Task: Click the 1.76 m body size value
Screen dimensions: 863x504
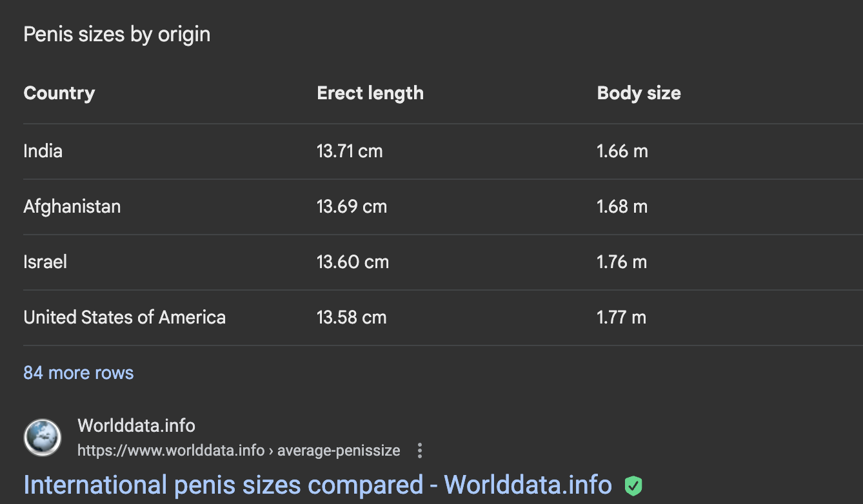Action: click(x=622, y=262)
